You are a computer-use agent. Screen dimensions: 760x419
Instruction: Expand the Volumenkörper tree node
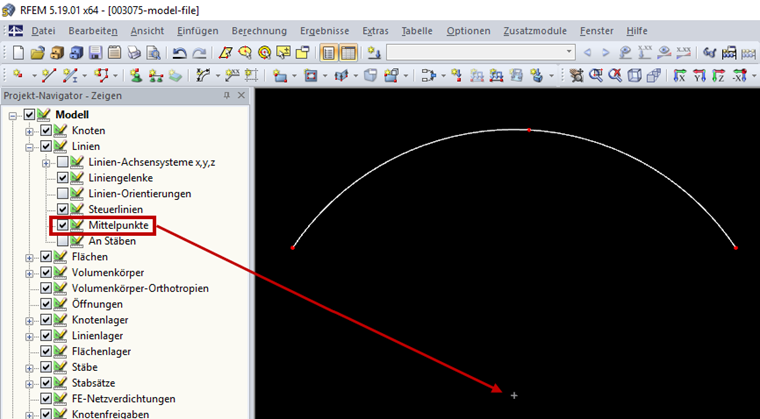pos(29,273)
